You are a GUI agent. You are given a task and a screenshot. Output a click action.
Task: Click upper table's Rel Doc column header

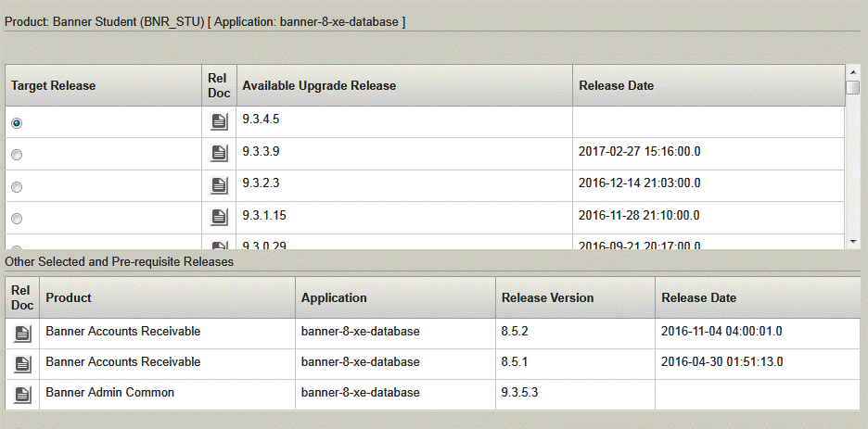tap(219, 85)
